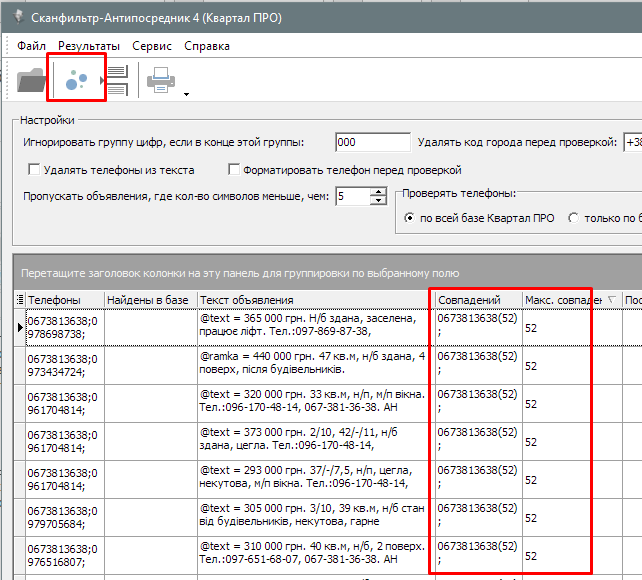Image resolution: width=642 pixels, height=580 pixels.
Task: Click the grid column chooser icon
Action: click(x=20, y=300)
